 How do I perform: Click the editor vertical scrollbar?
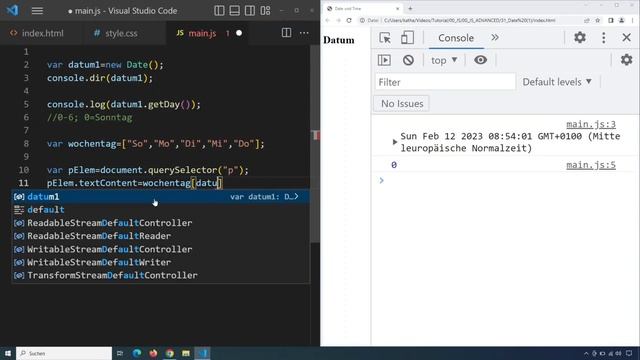coord(315,143)
